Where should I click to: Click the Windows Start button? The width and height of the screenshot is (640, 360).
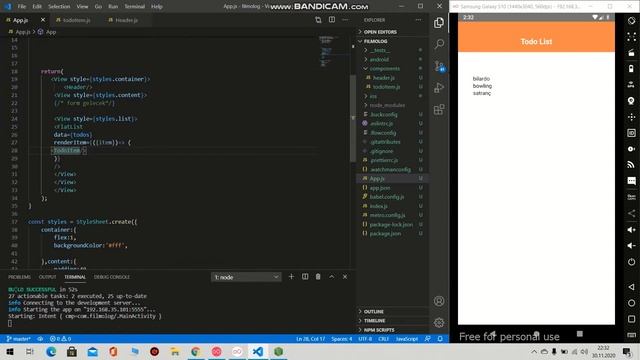pos(10,351)
